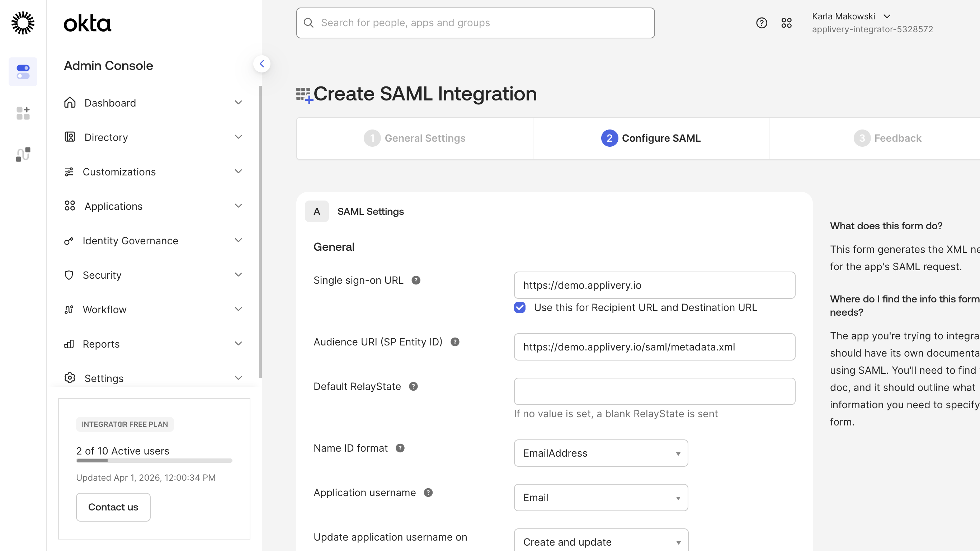980x551 pixels.
Task: Select the Feedback step
Action: pyautogui.click(x=888, y=138)
